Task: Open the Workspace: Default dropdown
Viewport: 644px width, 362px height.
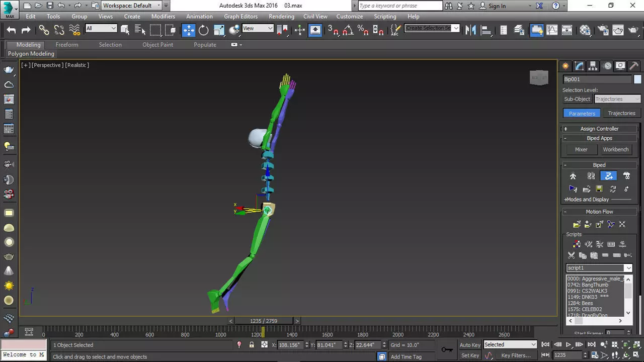Action: click(132, 6)
